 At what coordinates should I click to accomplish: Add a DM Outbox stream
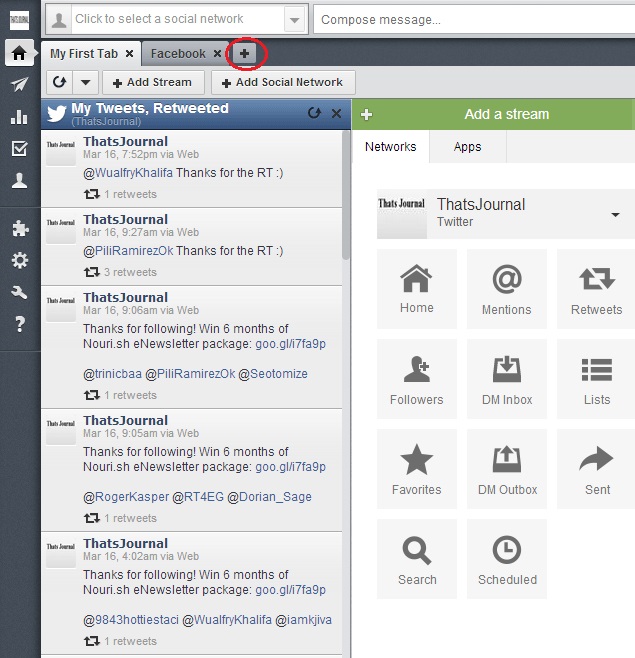tap(507, 469)
